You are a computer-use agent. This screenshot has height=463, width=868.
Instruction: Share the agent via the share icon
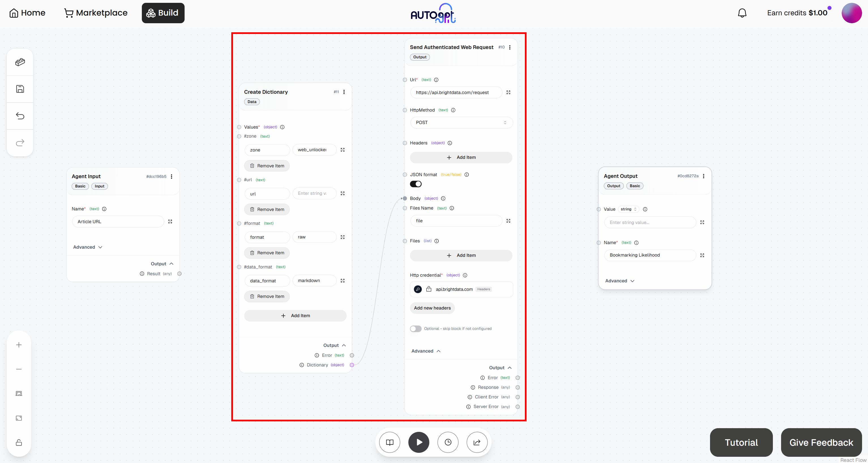pyautogui.click(x=477, y=442)
